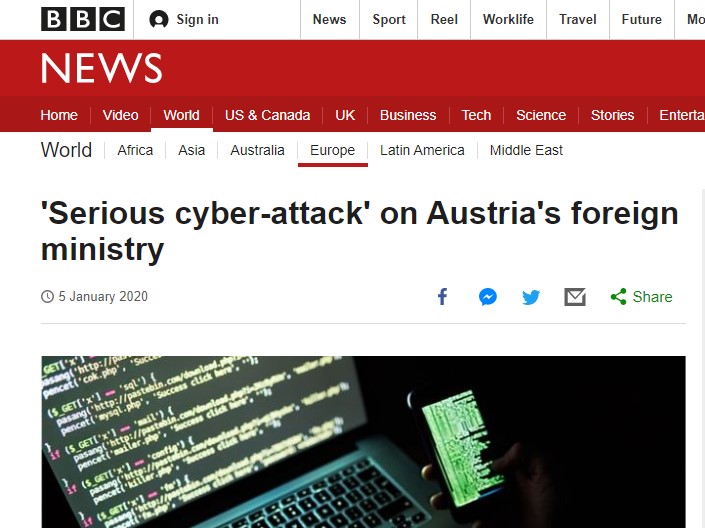Open the Middle East region link
Screen dimensions: 705x528
526,150
